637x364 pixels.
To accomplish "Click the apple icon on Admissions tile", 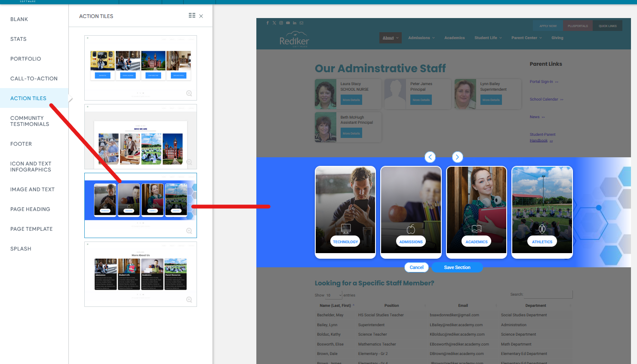I will pyautogui.click(x=411, y=229).
